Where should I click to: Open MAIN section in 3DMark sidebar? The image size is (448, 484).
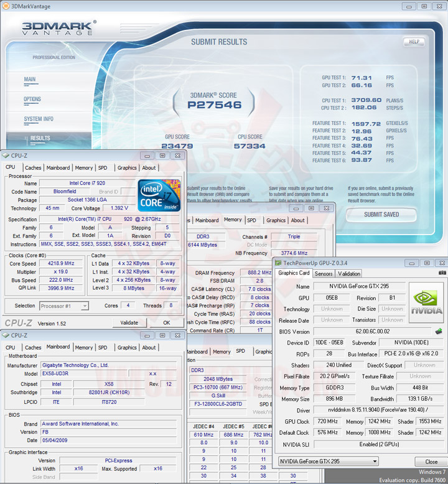pos(30,80)
